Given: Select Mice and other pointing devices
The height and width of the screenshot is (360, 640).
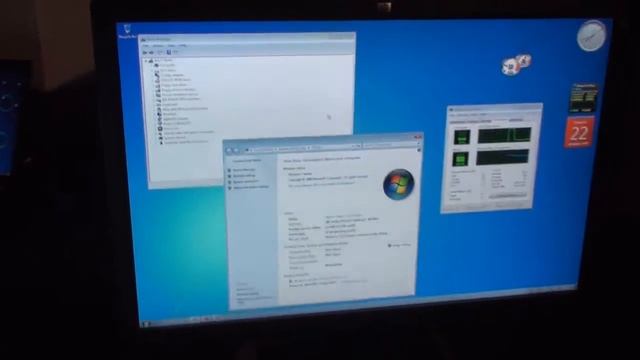Looking at the screenshot, I should click(x=182, y=109).
